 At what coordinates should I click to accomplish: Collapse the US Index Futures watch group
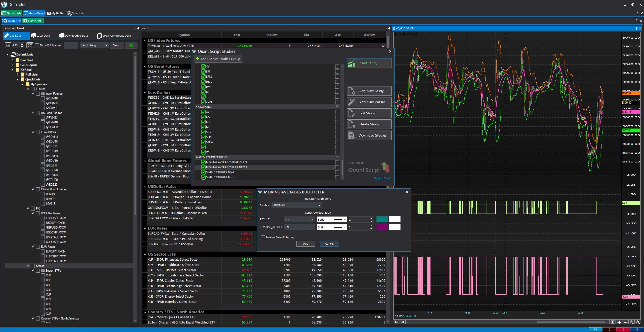(145, 41)
